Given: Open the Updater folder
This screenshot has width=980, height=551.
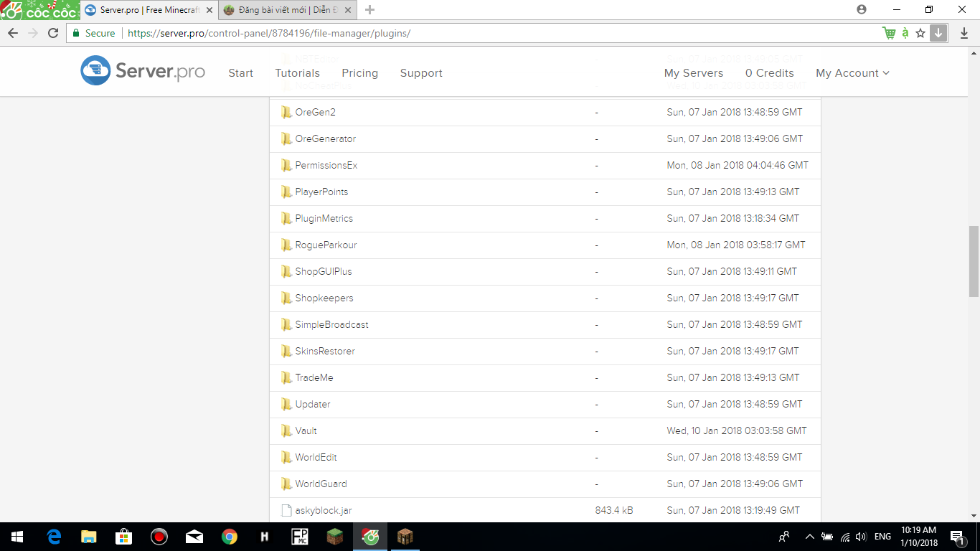Looking at the screenshot, I should coord(313,404).
